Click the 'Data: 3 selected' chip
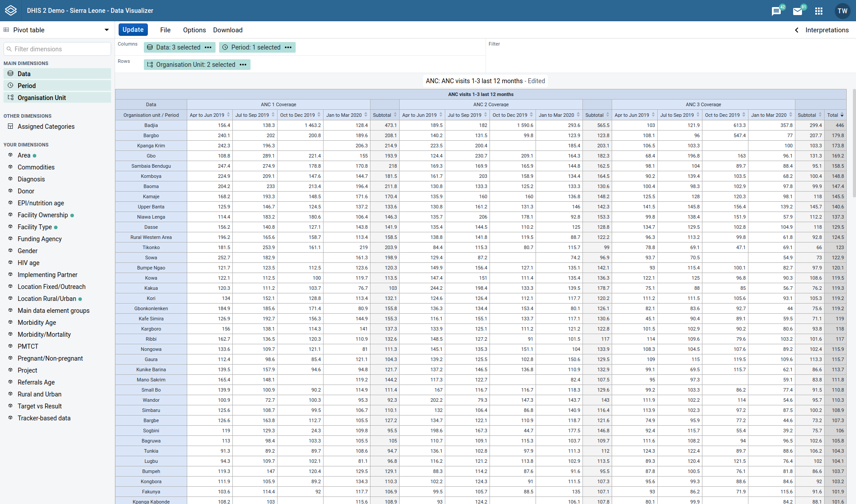Viewport: 856px width, 504px height. [179, 47]
